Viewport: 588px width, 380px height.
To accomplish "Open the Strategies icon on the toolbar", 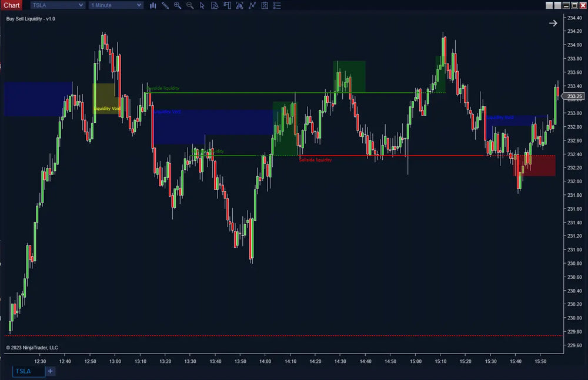I will 252,5.
